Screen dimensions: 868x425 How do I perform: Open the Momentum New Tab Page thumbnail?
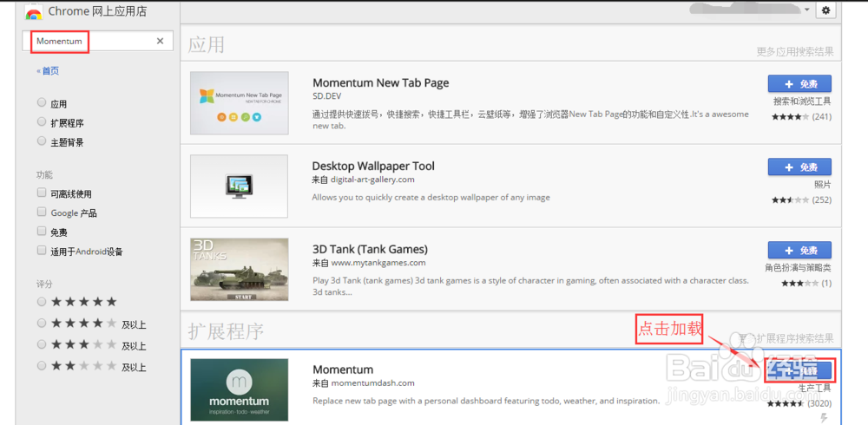pyautogui.click(x=240, y=103)
